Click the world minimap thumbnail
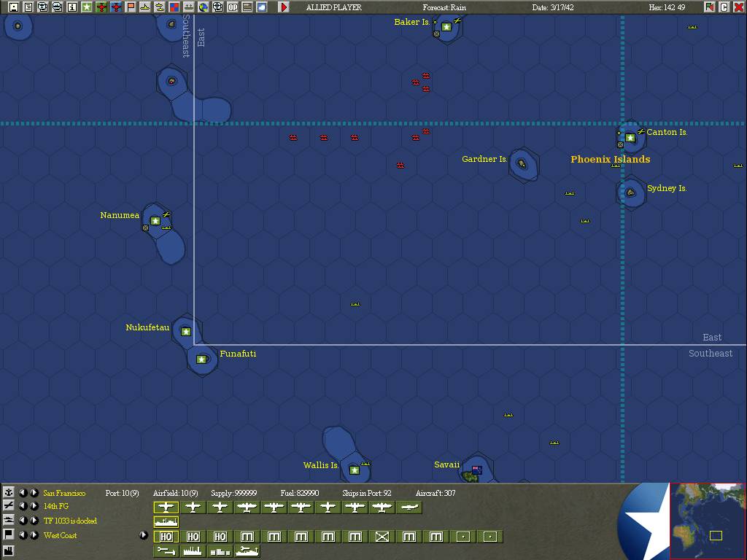The height and width of the screenshot is (560, 747). [708, 521]
